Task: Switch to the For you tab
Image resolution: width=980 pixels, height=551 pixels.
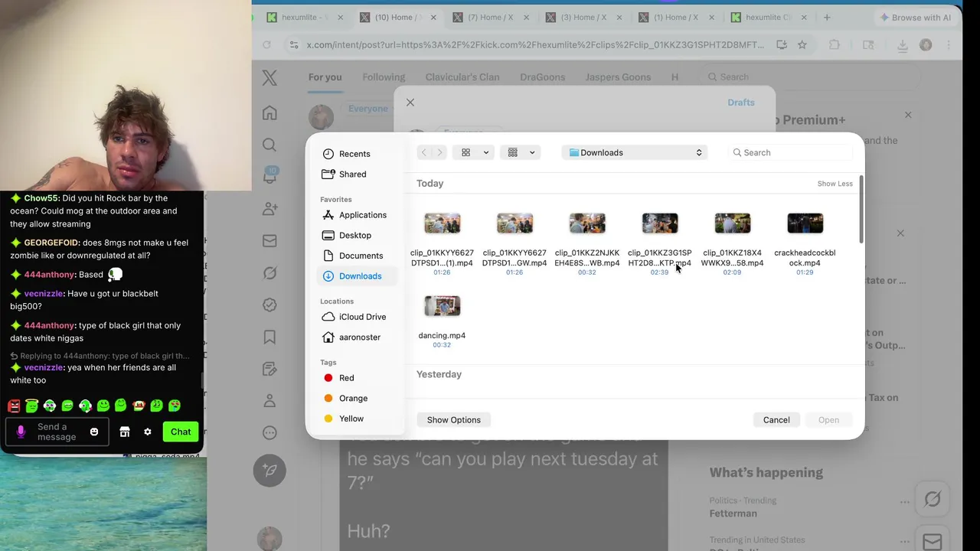Action: click(325, 77)
